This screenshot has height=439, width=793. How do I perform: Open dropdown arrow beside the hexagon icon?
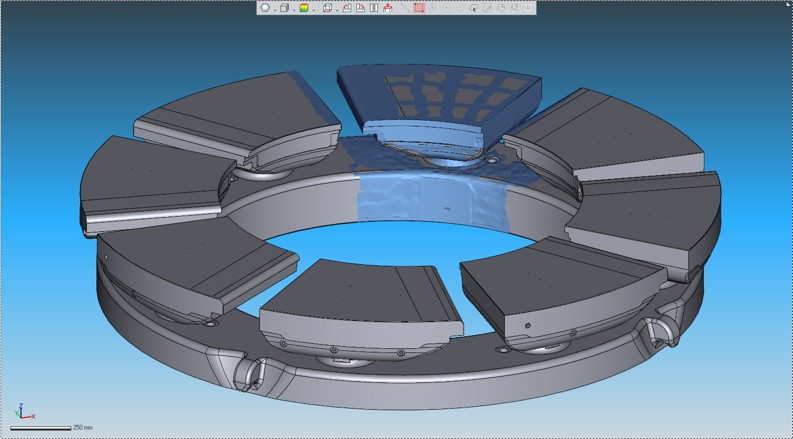pyautogui.click(x=275, y=9)
